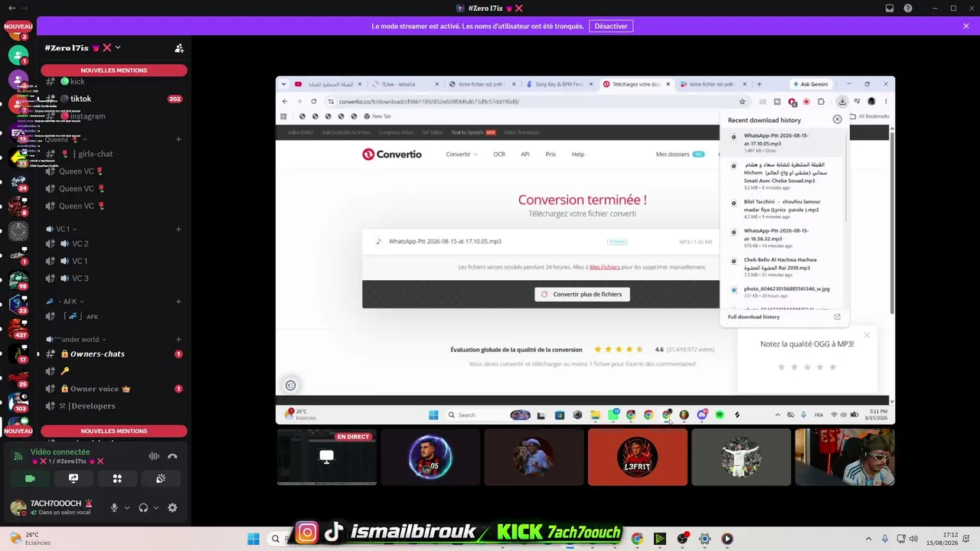Go back with Discord's back arrow
980x551 pixels.
tap(11, 8)
